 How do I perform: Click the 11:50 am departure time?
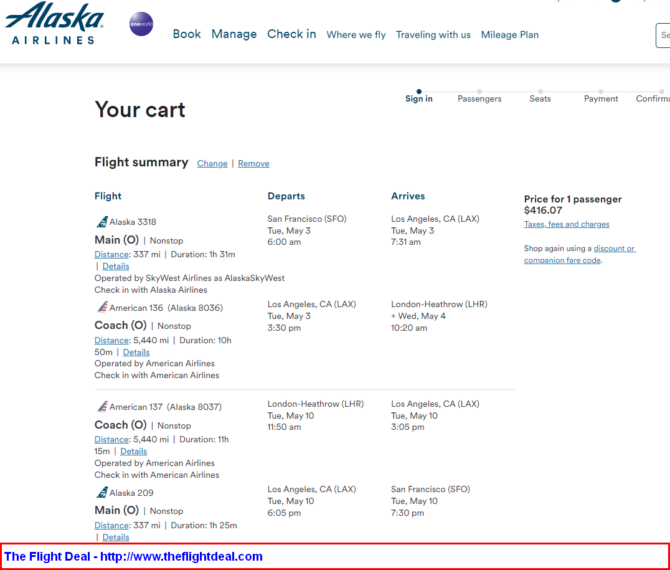point(284,427)
